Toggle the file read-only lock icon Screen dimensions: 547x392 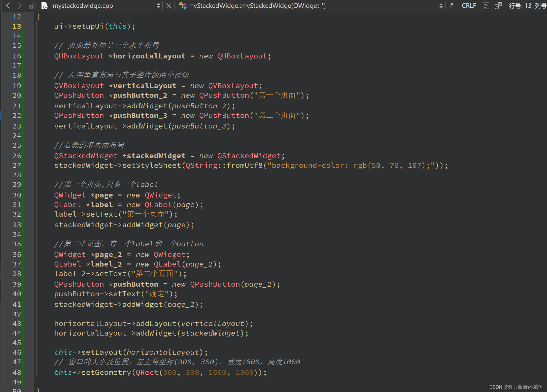(32, 6)
